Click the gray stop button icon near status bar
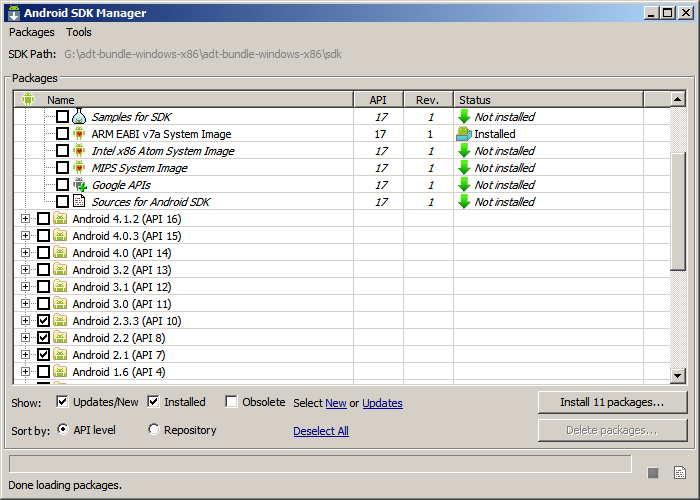This screenshot has width=700, height=500. coord(653,473)
